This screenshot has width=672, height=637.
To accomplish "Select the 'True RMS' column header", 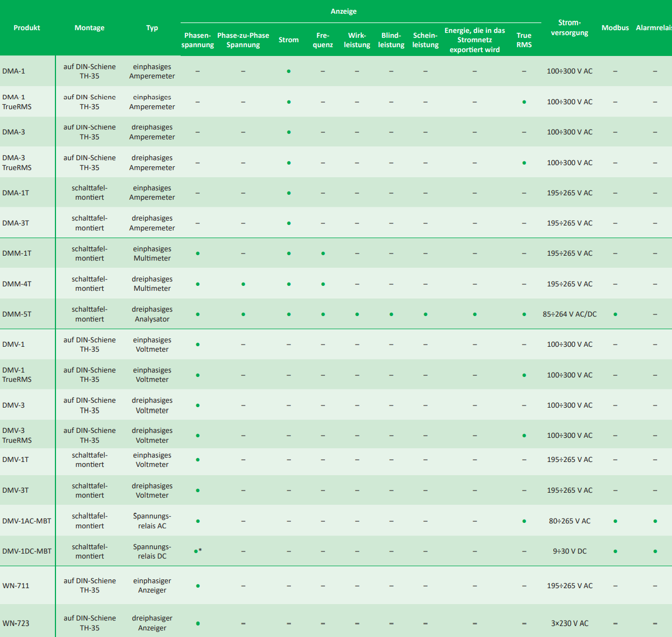I will 524,40.
